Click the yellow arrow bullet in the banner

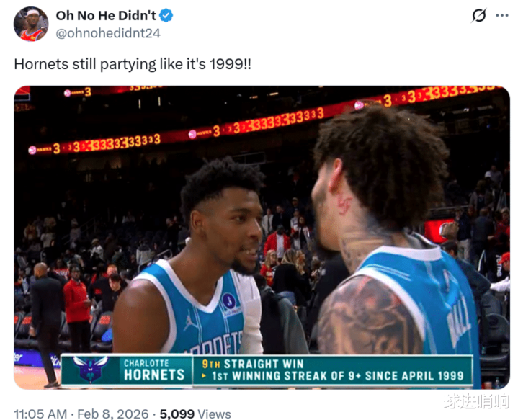pos(204,376)
